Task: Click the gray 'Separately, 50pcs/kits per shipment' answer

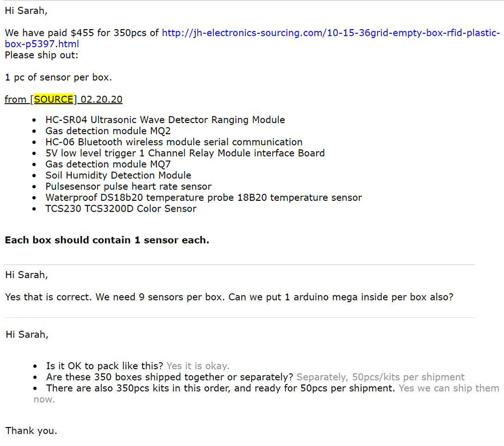Action: coord(380,377)
